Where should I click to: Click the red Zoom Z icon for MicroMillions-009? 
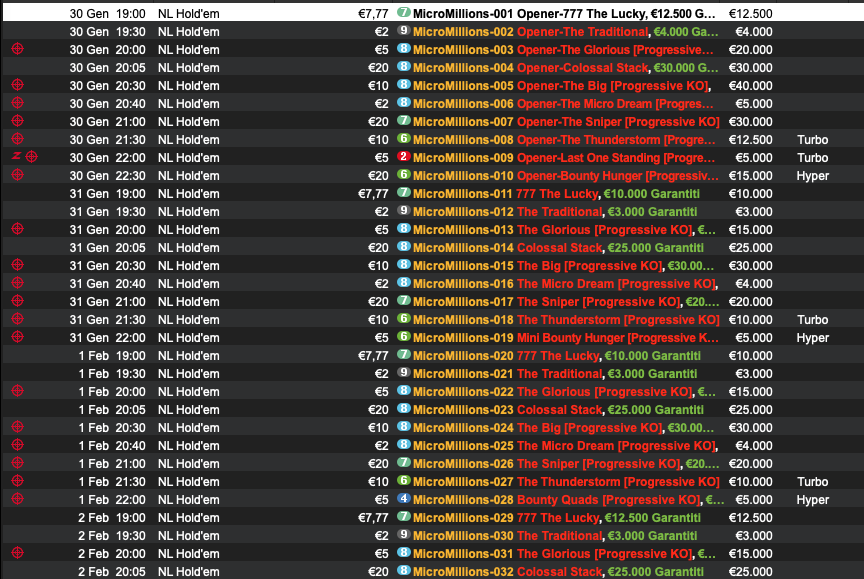point(16,156)
